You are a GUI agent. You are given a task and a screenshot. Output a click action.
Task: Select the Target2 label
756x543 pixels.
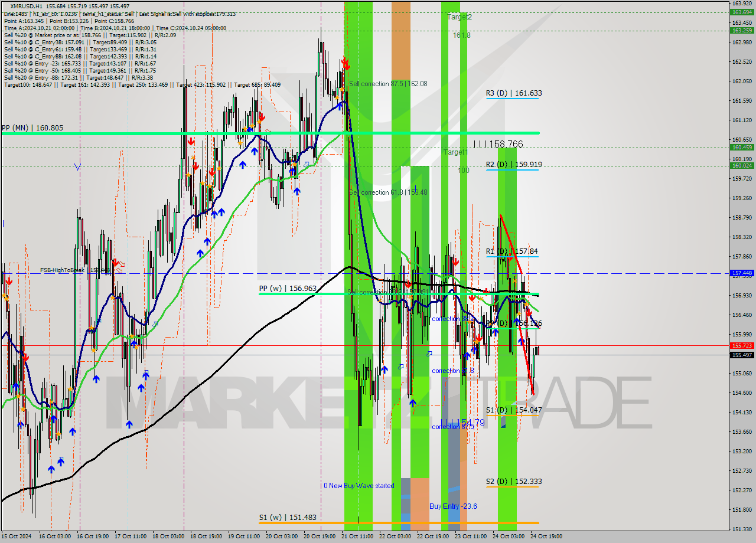[x=460, y=17]
